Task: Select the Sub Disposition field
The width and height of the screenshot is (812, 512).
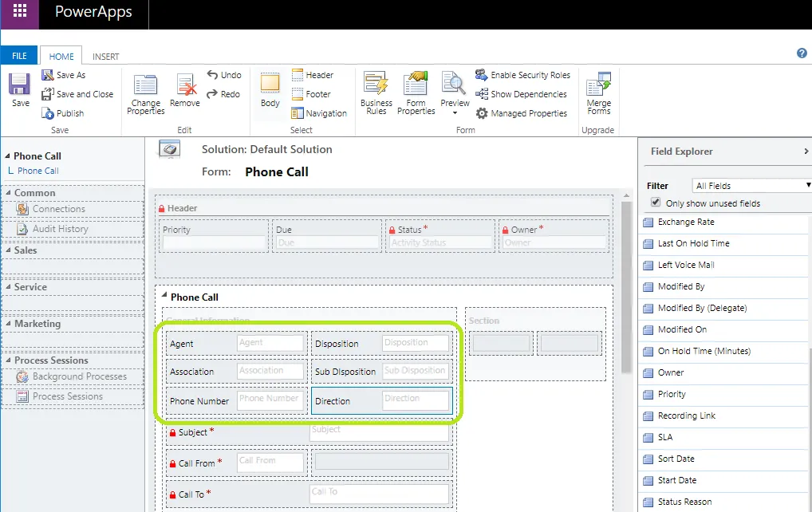Action: tap(381, 371)
